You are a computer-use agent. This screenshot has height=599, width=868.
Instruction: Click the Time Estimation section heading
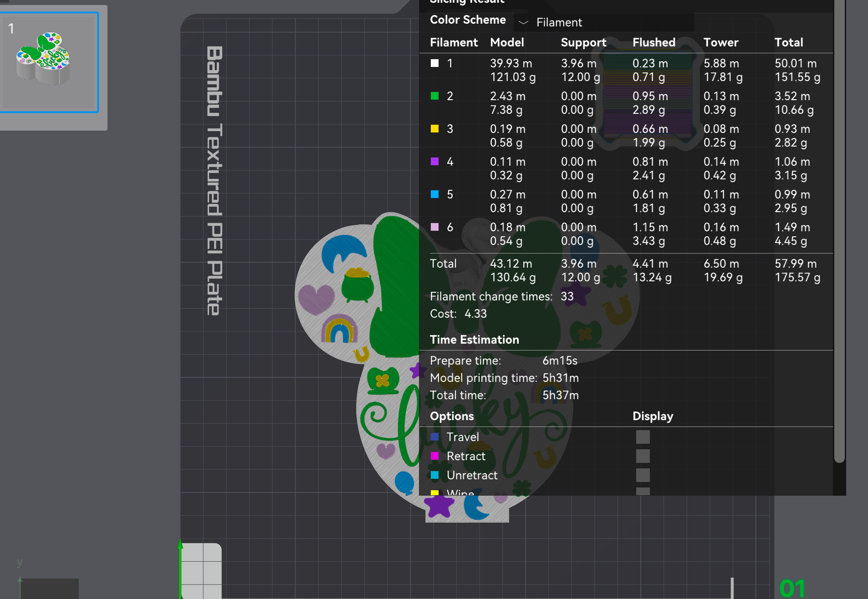(474, 340)
